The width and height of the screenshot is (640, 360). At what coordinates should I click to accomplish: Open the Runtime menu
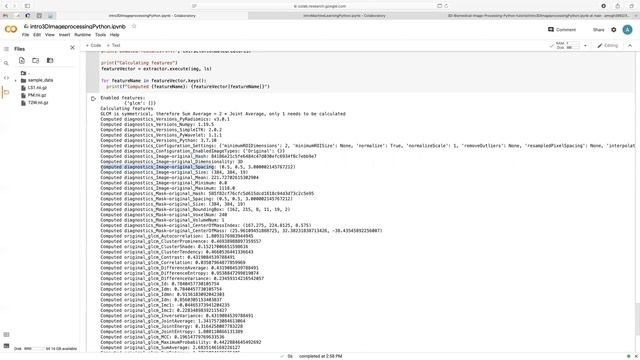(82, 35)
